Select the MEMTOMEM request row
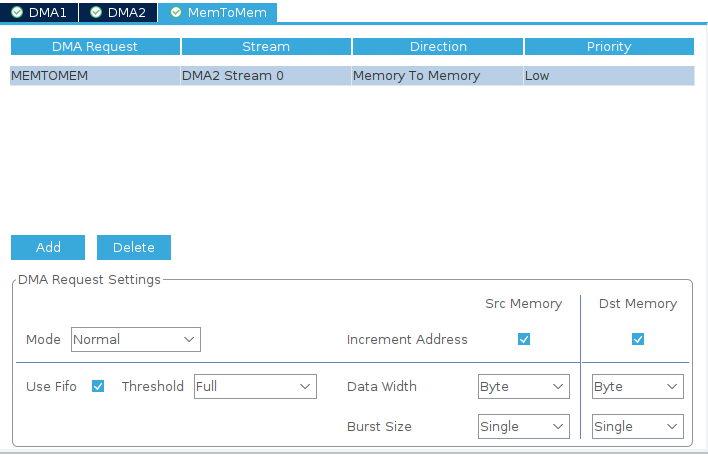The width and height of the screenshot is (708, 457). tap(95, 76)
